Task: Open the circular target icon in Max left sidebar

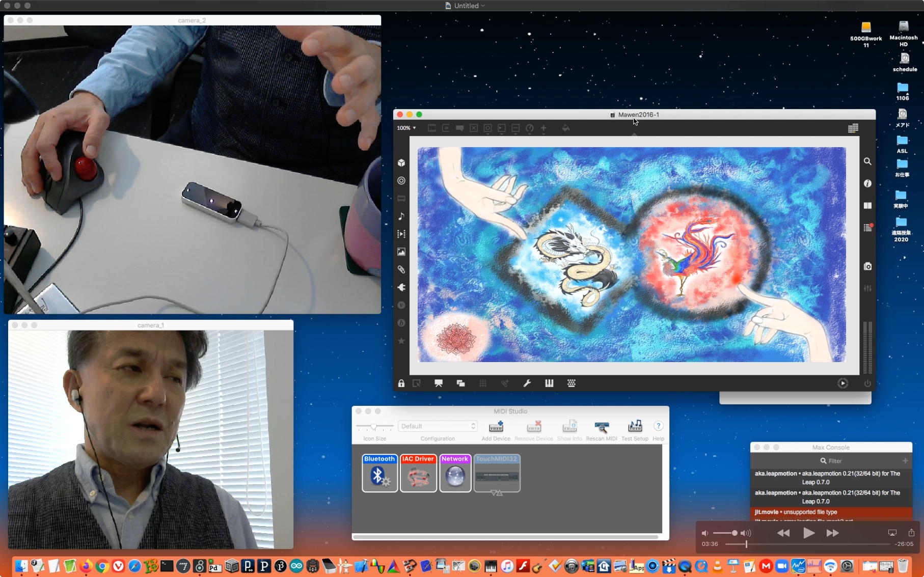Action: pos(401,181)
